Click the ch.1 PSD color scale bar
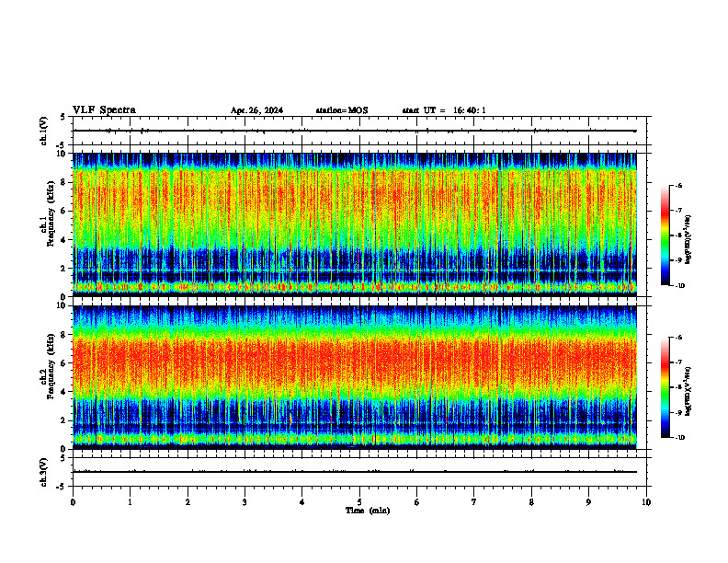This screenshot has width=728, height=563. (x=665, y=236)
